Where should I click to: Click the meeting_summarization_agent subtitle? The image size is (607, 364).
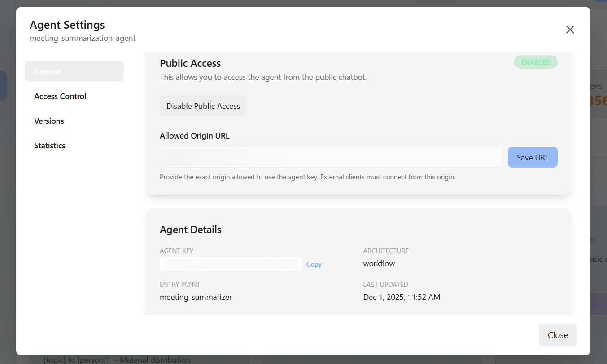pyautogui.click(x=83, y=38)
